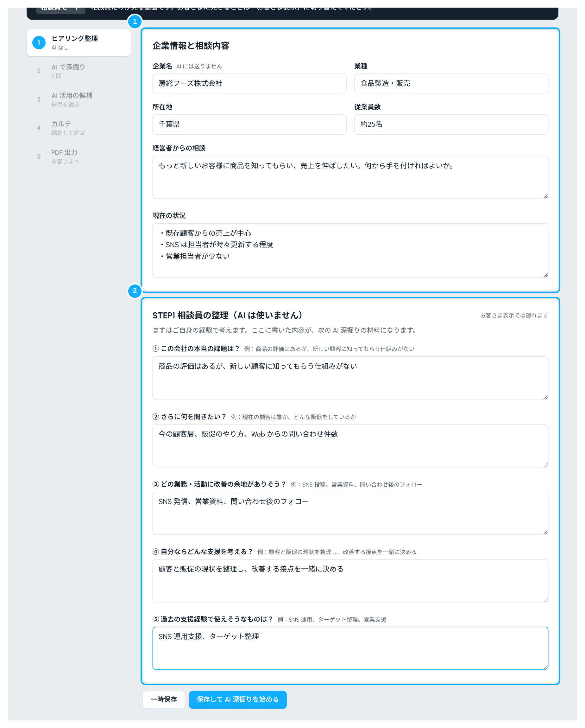The width and height of the screenshot is (585, 728).
Task: Click the ⑤ 過去の支援経験 answer box
Action: click(350, 648)
